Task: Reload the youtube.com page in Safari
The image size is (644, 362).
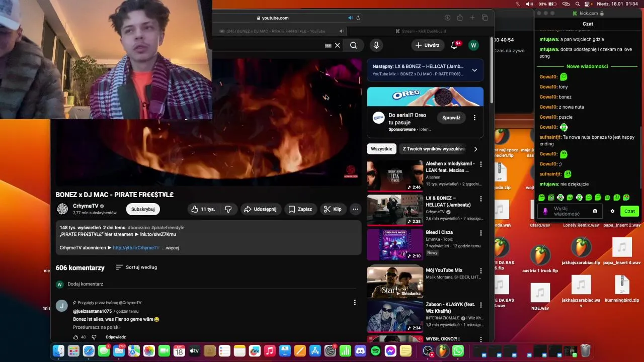Action: point(358,18)
